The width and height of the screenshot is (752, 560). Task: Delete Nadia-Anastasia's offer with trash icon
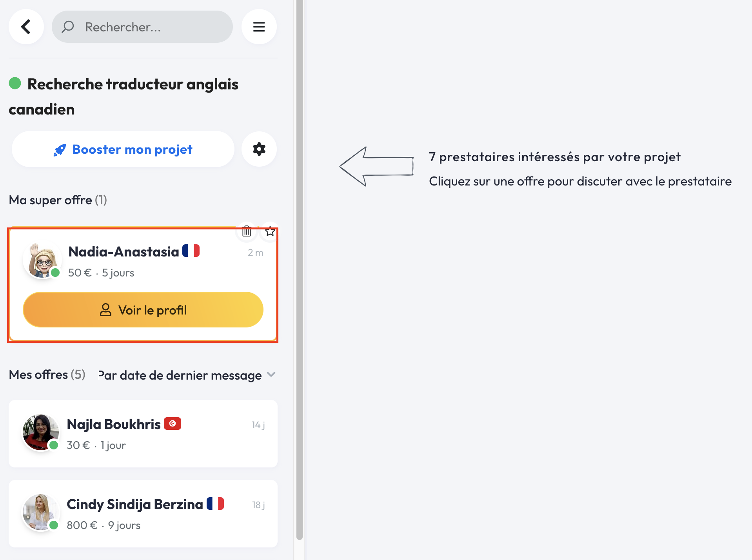[x=246, y=232]
